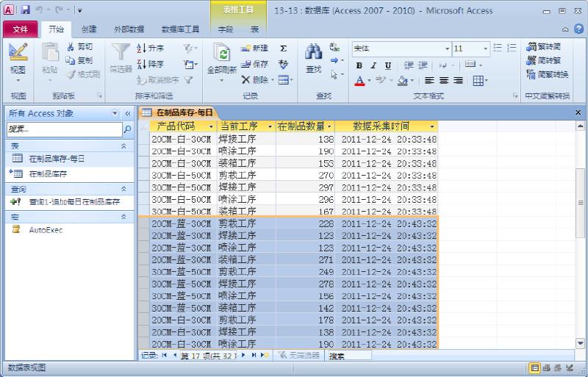588x377 pixels.
Task: Switch to the 数据库工具 ribbon tab
Action: [180, 29]
